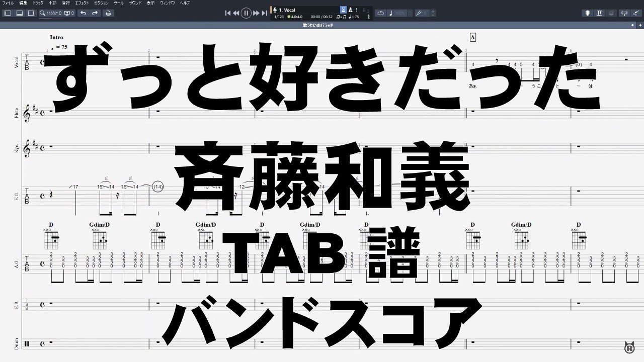Open the ツール menu

coord(119,3)
